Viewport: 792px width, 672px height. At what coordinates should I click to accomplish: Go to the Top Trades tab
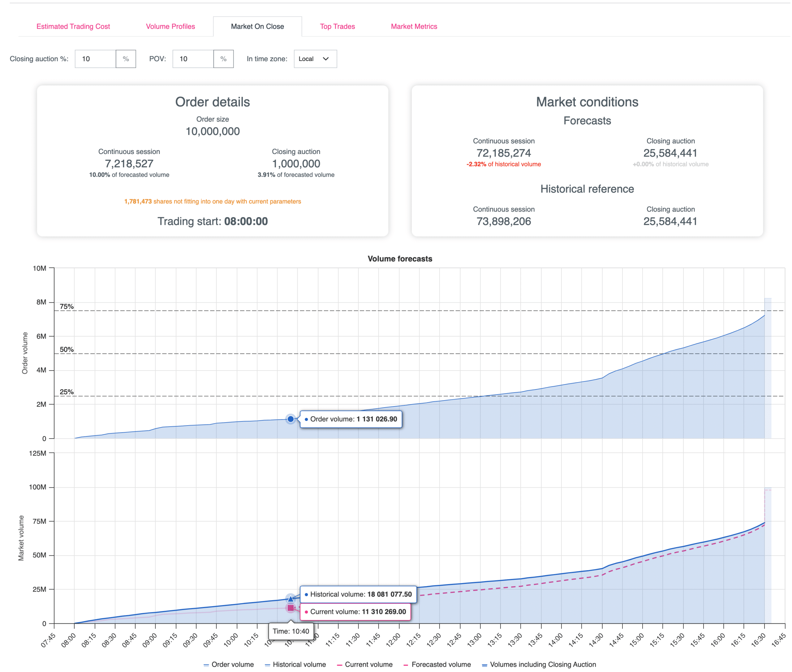(x=337, y=26)
